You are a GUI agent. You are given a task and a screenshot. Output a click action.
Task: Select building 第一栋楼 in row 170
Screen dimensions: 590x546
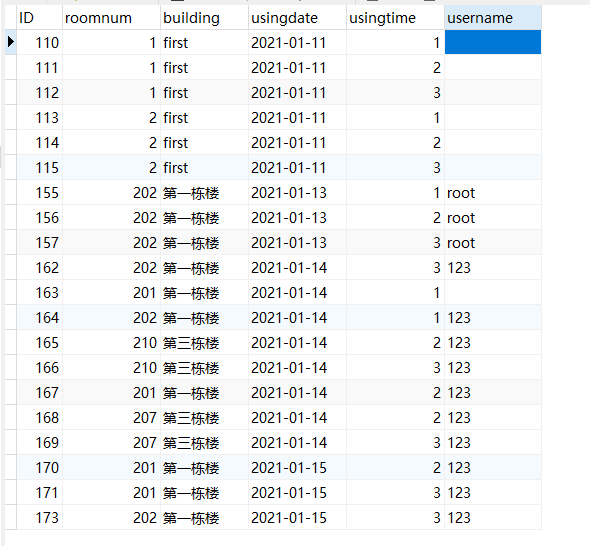pos(204,467)
